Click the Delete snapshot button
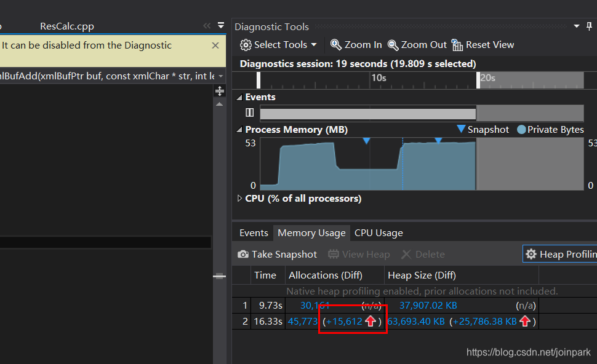Screen dimensions: 597x364 [423, 254]
